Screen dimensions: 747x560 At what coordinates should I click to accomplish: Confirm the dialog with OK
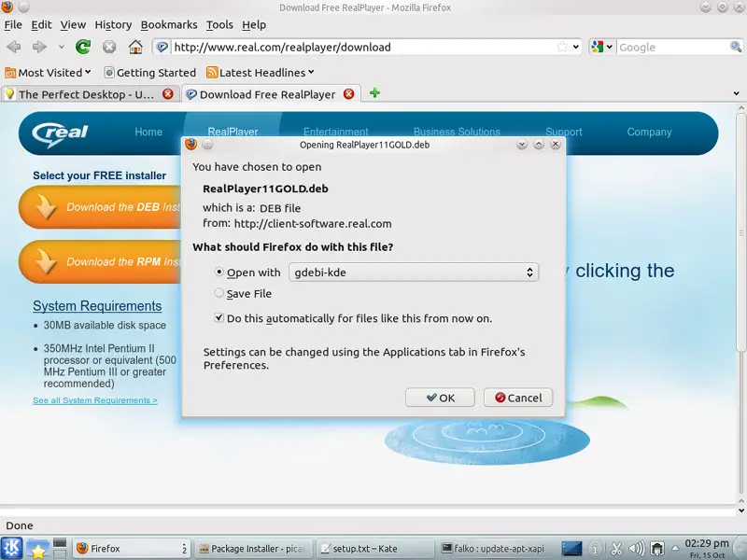[440, 398]
